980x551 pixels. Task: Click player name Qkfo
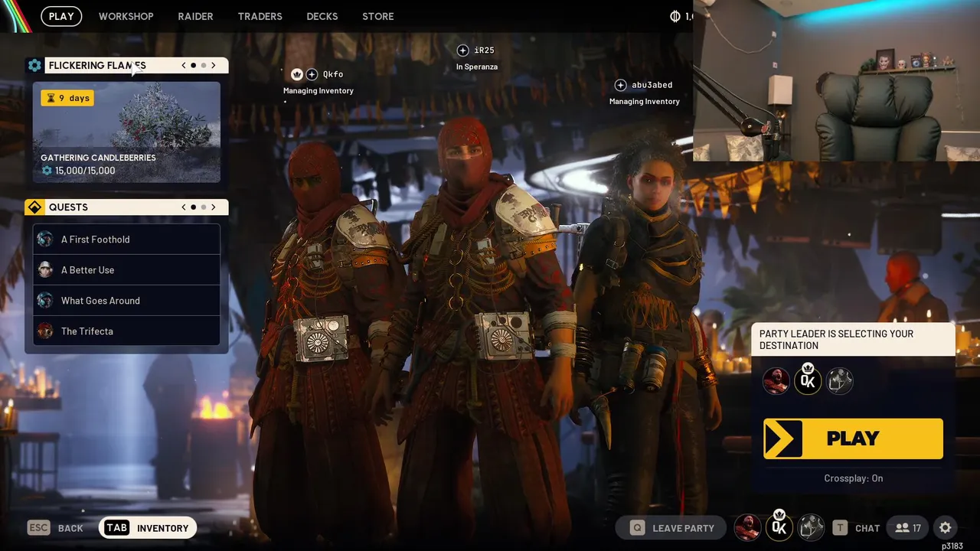click(333, 74)
